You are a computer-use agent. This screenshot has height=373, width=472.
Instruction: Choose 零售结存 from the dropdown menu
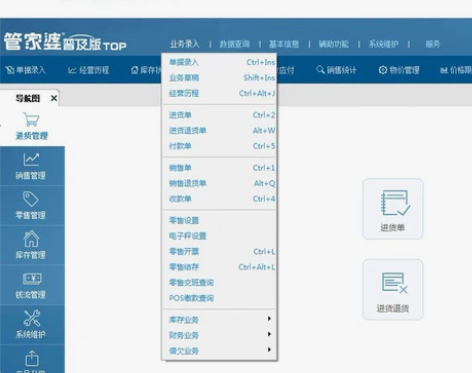coord(219,267)
